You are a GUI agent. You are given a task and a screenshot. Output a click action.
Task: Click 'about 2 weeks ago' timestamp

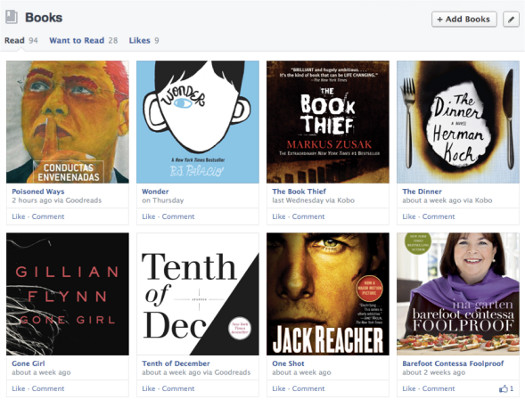[x=434, y=373]
